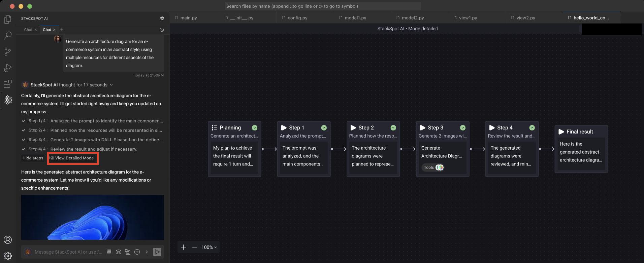Zoom in on the flow canvas
The image size is (644, 263).
click(184, 247)
